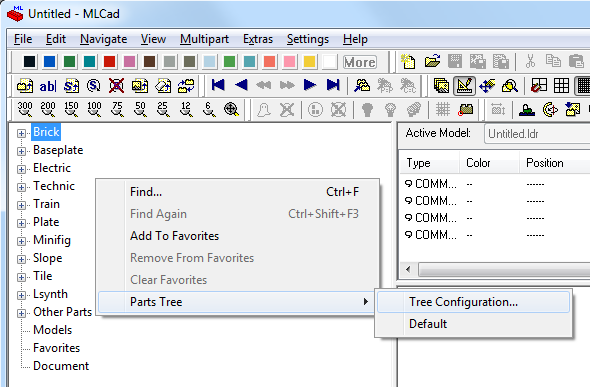
Task: Click the Active Model Untitled.ldr field
Action: click(x=538, y=134)
